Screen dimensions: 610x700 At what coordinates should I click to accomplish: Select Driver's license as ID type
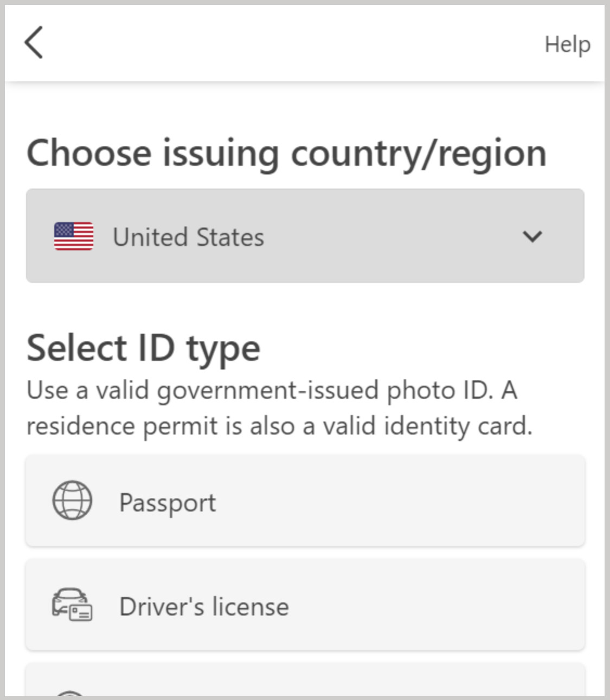[305, 605]
